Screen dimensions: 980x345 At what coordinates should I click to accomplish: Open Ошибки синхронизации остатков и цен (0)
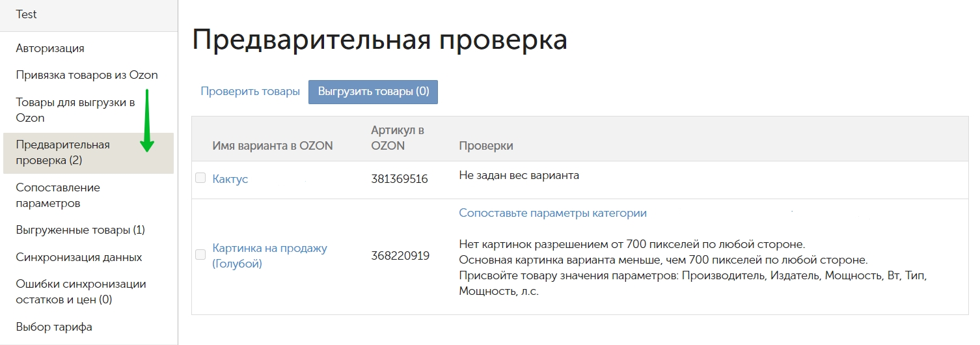(x=81, y=292)
